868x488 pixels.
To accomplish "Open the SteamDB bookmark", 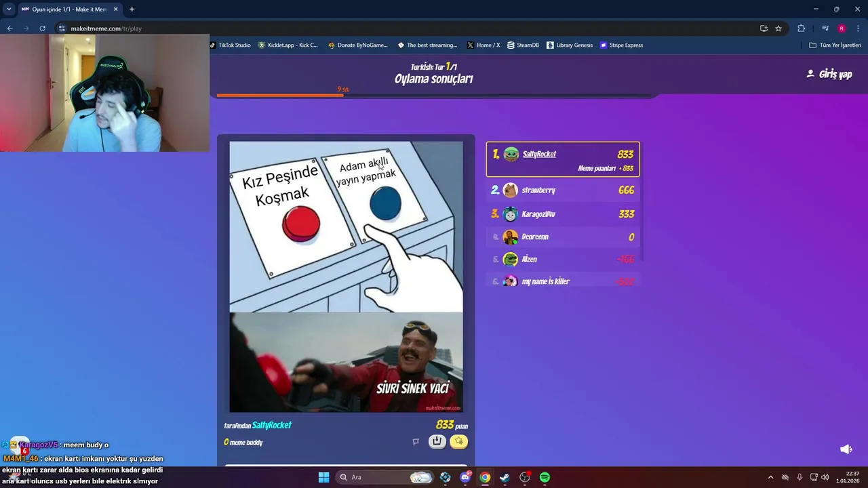I will pos(523,45).
